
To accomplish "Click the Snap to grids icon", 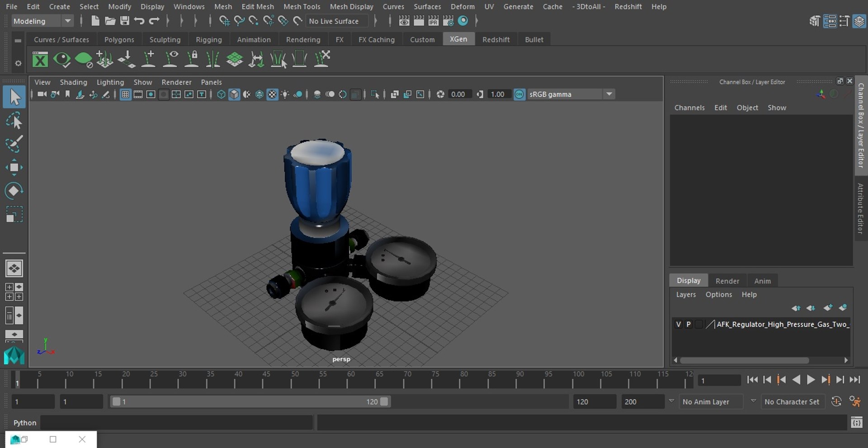I will 224,21.
